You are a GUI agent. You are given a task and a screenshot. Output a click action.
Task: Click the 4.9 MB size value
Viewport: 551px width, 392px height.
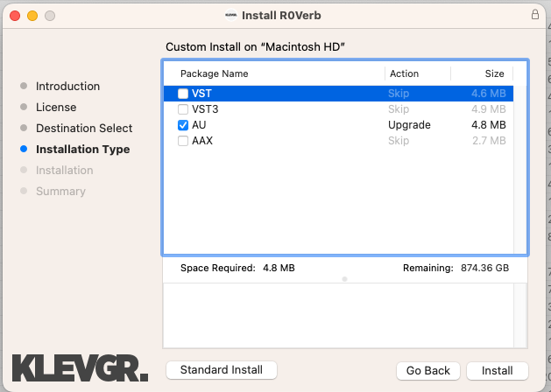tap(489, 109)
